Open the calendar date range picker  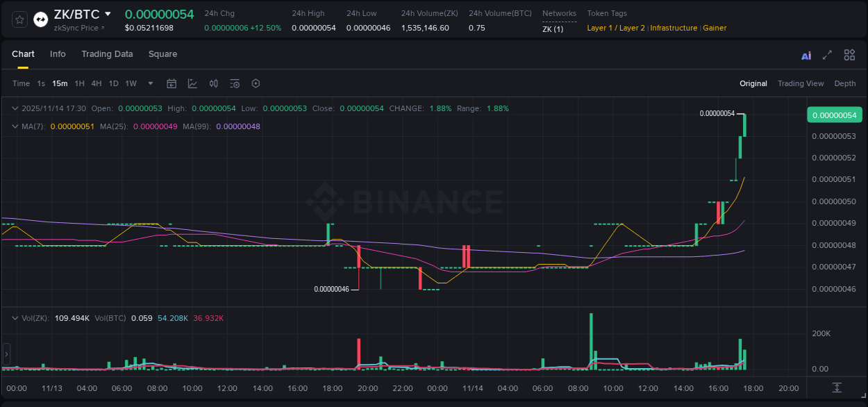(172, 83)
